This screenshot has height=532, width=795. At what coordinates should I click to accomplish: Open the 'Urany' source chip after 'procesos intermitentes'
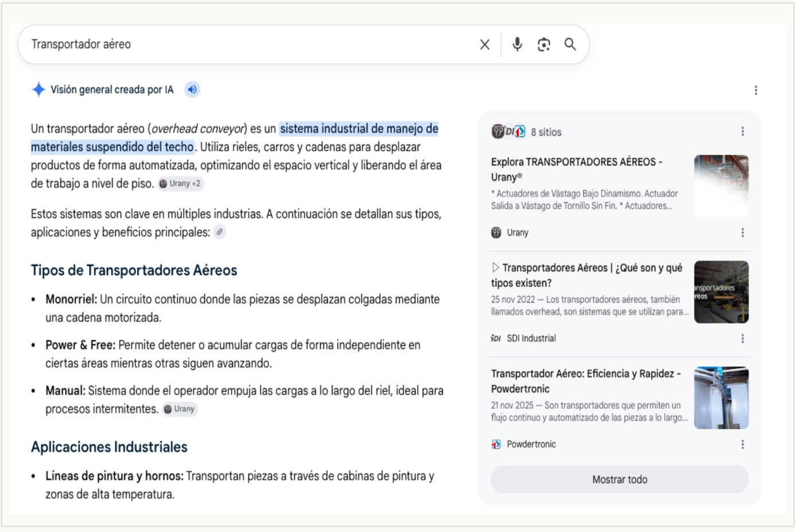point(180,409)
